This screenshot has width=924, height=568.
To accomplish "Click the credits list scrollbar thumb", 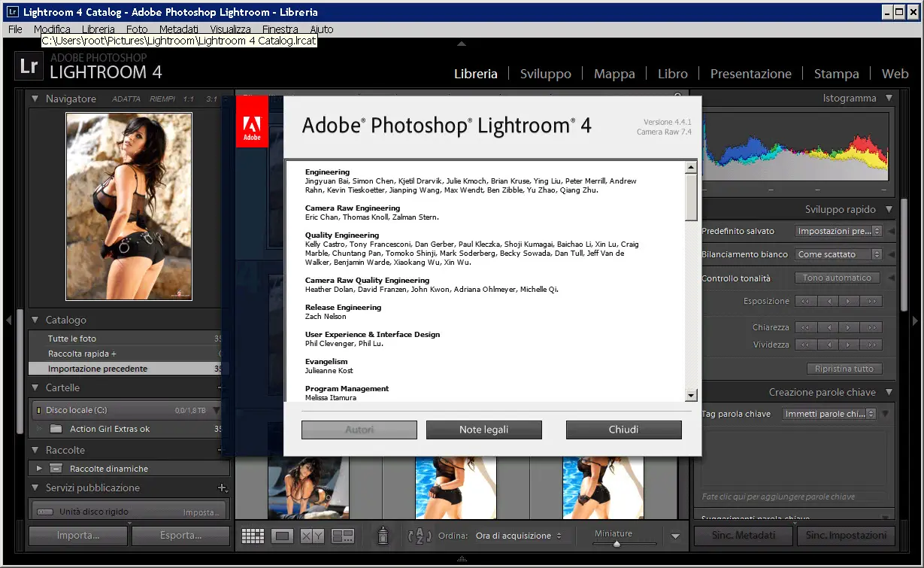I will (x=691, y=196).
